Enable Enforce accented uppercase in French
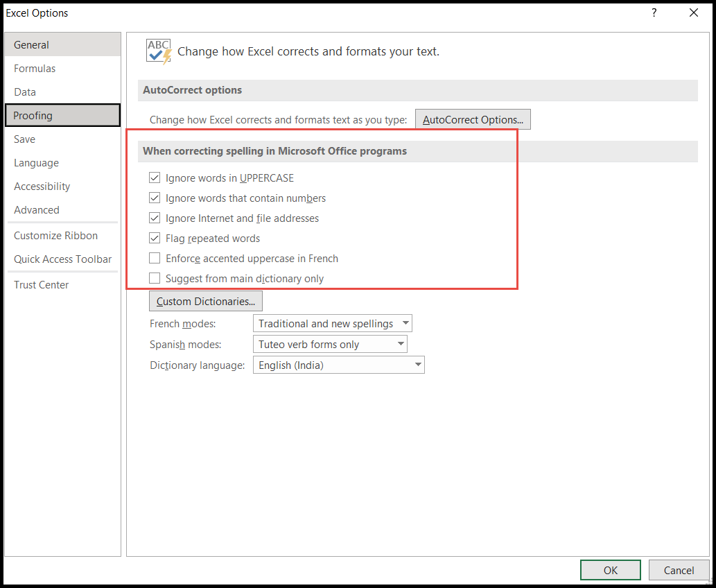 click(x=155, y=258)
